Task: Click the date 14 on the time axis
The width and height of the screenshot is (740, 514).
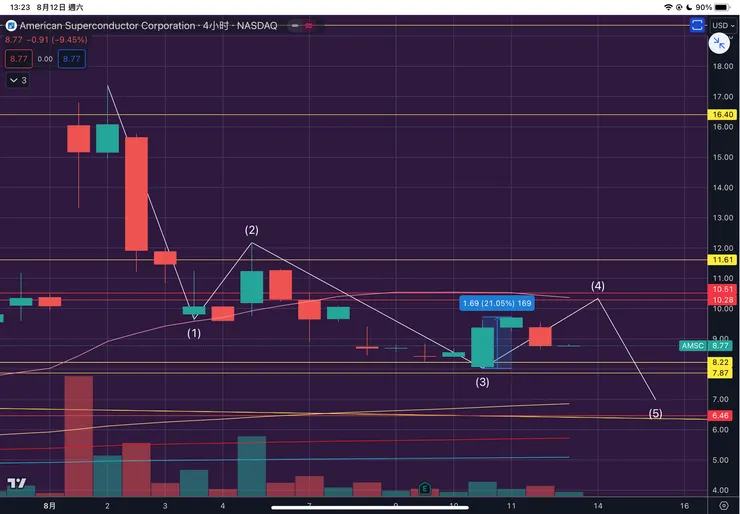Action: pyautogui.click(x=598, y=506)
